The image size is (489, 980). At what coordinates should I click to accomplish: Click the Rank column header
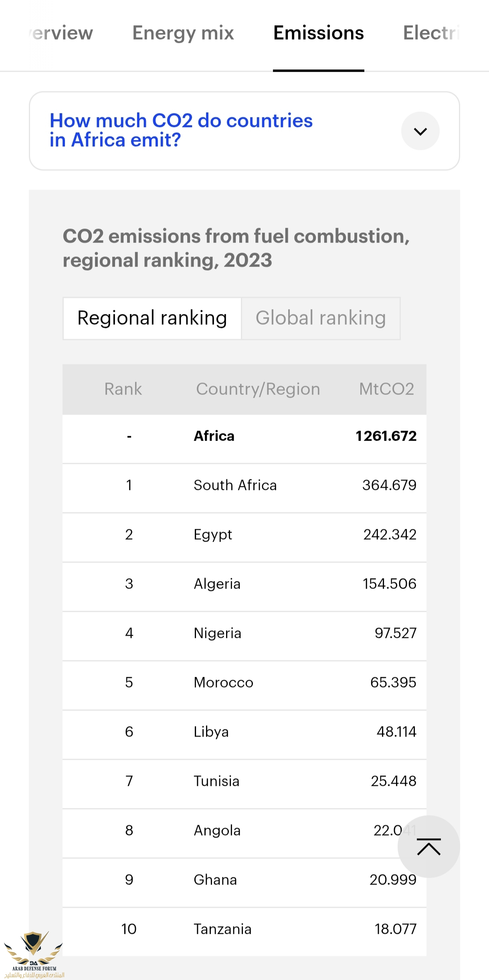tap(123, 389)
